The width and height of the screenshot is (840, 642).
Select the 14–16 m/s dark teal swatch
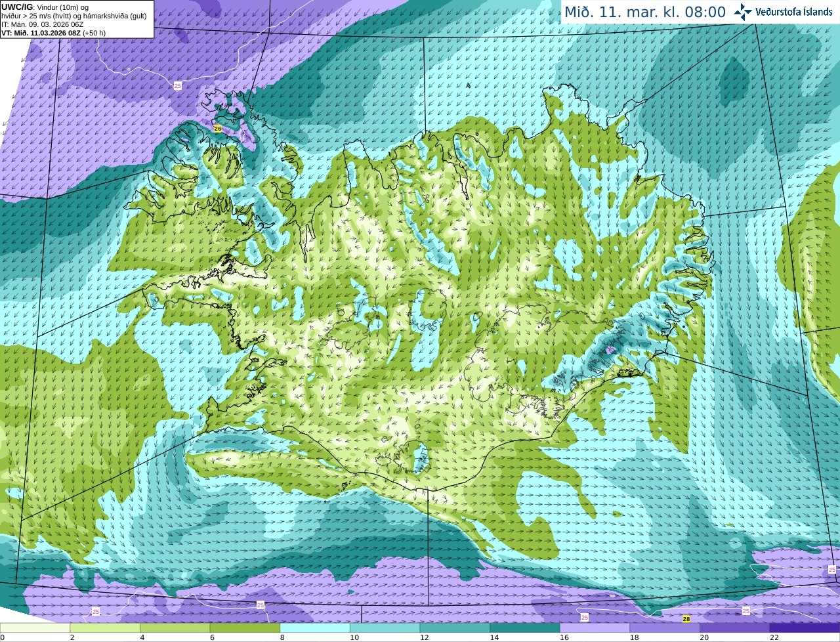coord(525,628)
